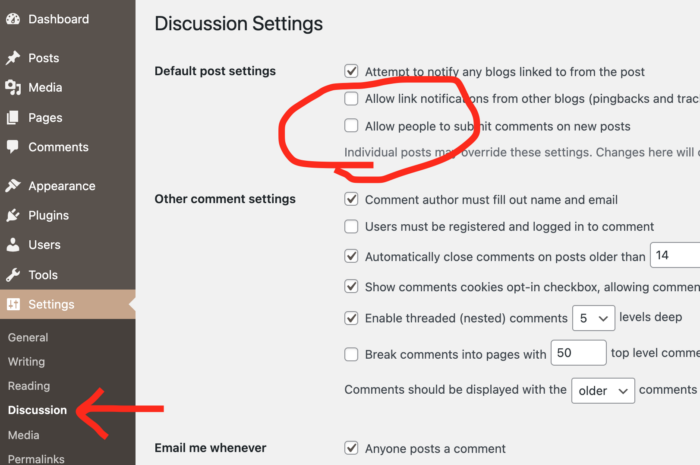
Task: Open the General settings submenu item
Action: click(28, 338)
